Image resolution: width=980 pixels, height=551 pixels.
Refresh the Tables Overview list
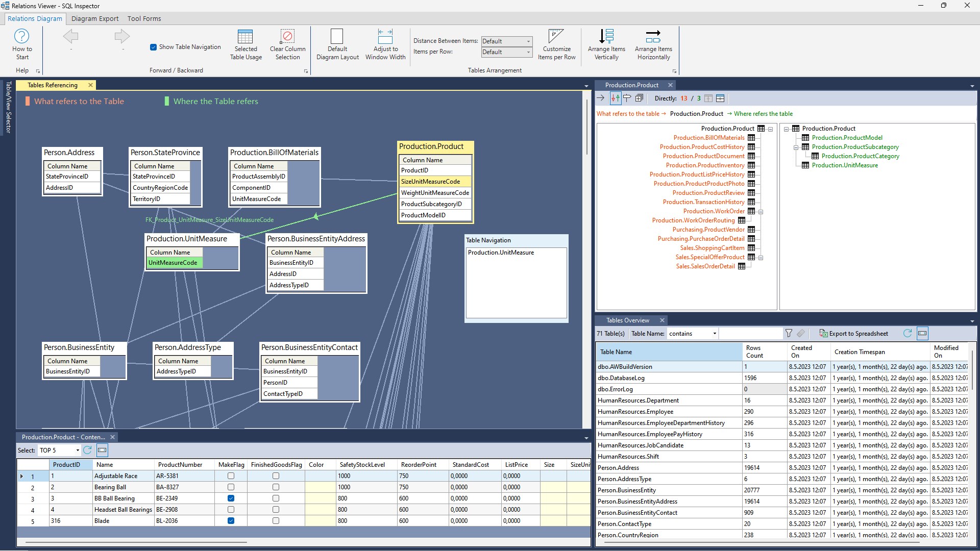(907, 333)
